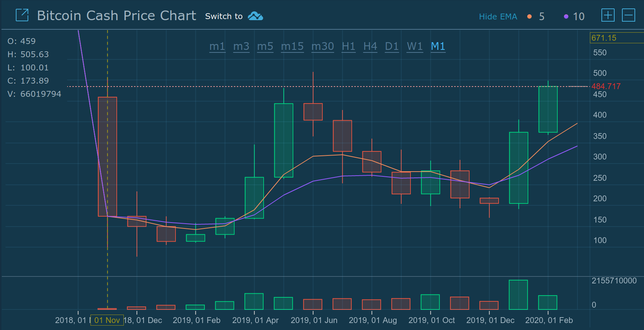Zoom in with the plus icon

608,15
